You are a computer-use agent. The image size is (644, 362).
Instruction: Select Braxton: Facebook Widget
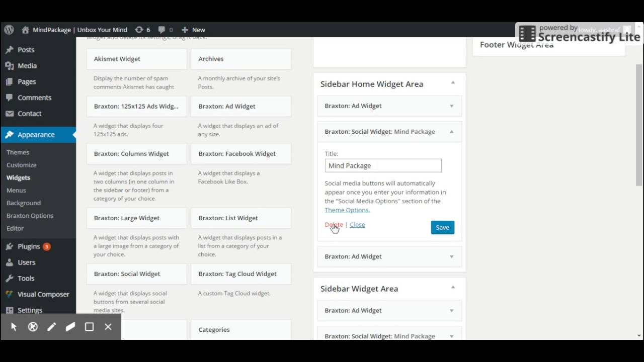[241, 154]
